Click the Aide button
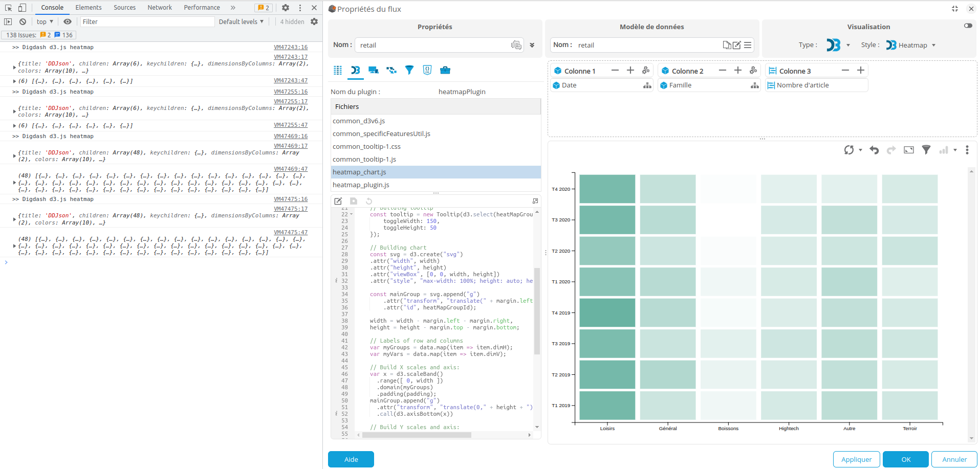Image resolution: width=980 pixels, height=469 pixels. pos(351,459)
